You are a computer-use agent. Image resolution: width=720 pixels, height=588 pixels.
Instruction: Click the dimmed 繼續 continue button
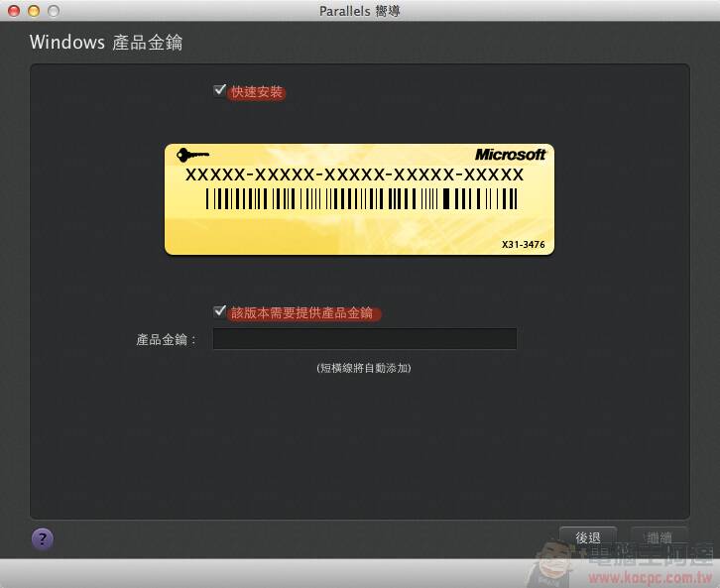[x=659, y=536]
